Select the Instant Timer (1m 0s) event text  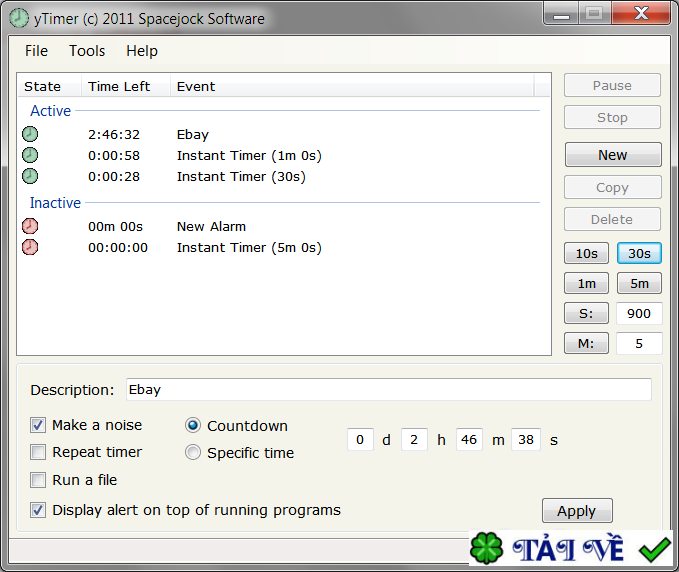point(249,155)
